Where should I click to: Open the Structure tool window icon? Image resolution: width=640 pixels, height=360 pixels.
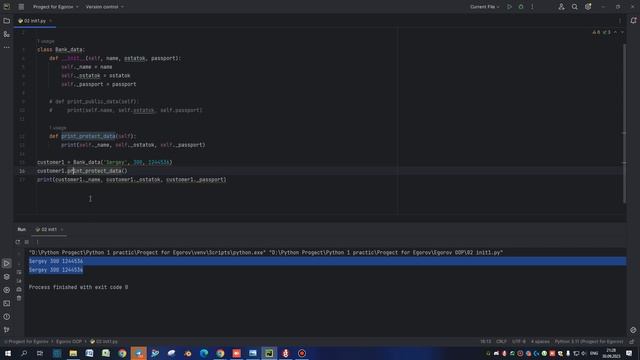pyautogui.click(x=7, y=34)
